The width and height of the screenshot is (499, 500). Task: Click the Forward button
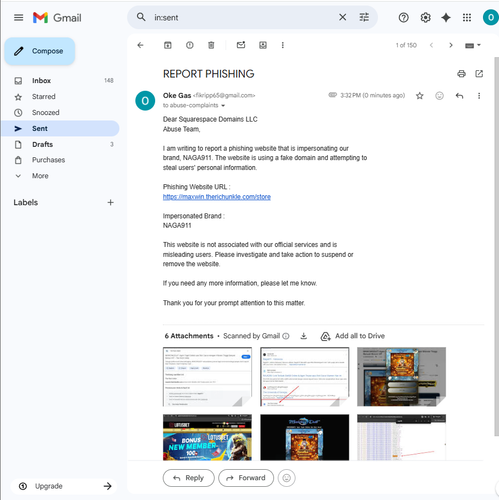246,478
